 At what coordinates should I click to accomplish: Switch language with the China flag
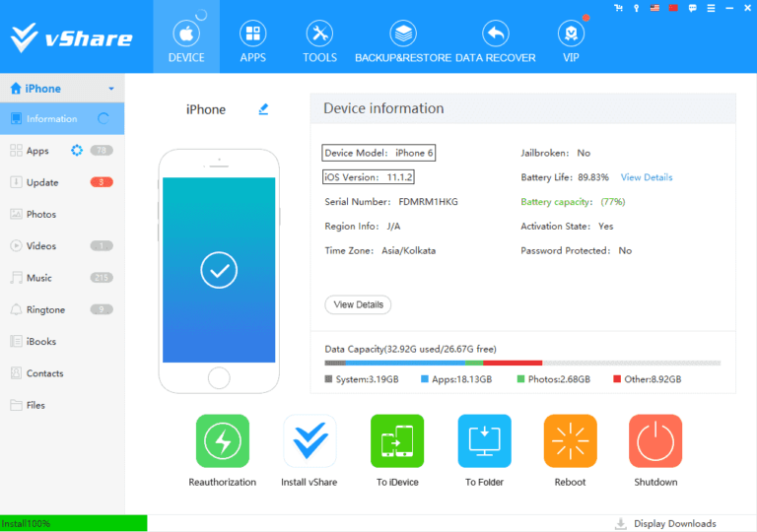tap(673, 8)
